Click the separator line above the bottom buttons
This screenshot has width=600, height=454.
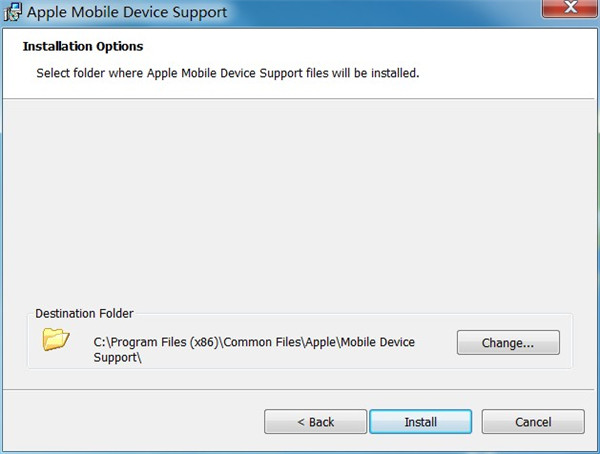coord(300,387)
